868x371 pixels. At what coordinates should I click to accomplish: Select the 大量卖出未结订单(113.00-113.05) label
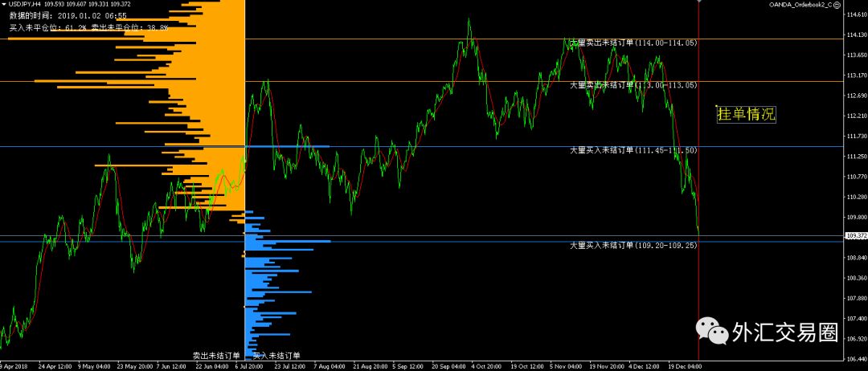634,86
